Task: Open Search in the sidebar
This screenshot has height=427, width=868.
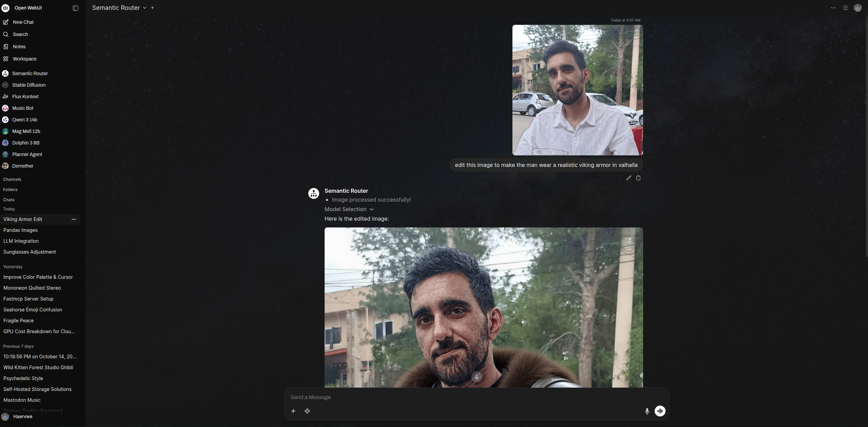Action: pos(20,34)
